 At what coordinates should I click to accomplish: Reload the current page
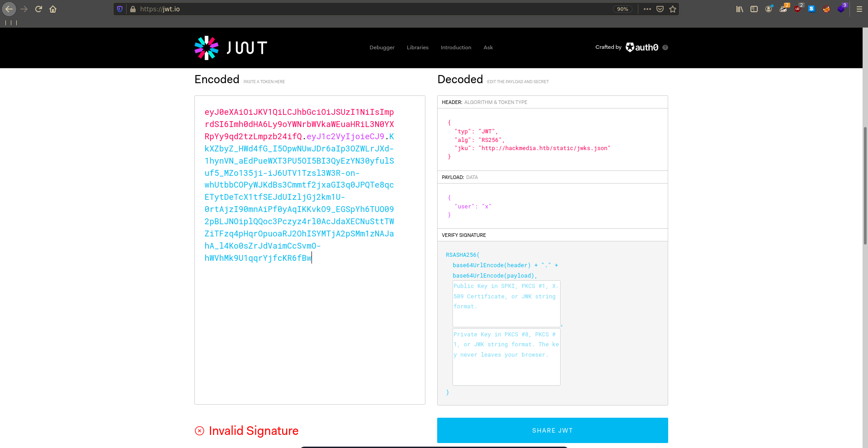(x=38, y=9)
